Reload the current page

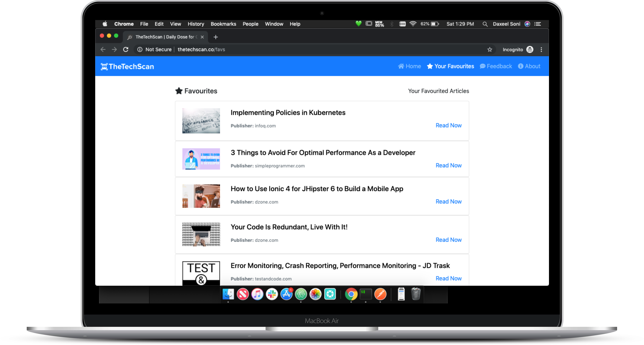click(126, 50)
